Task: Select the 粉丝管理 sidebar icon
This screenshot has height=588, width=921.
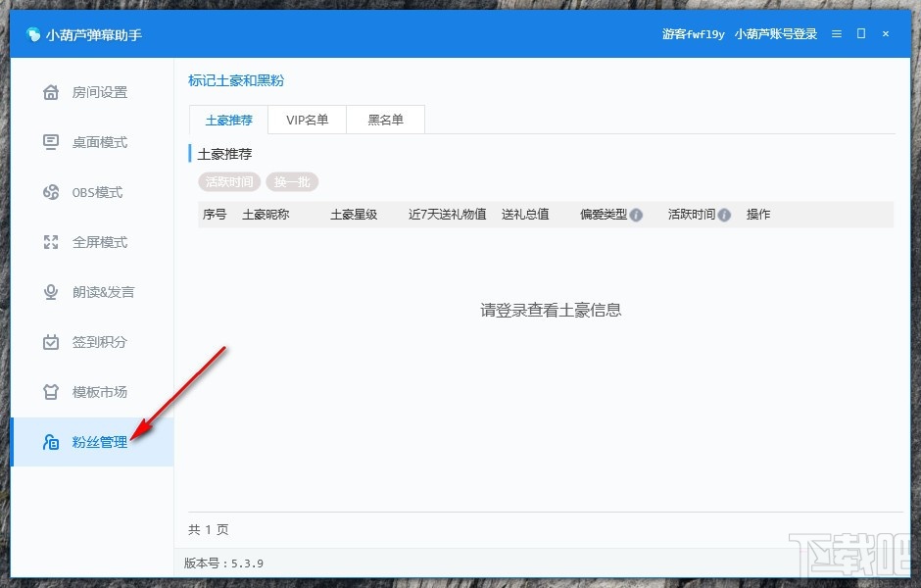Action: click(50, 441)
